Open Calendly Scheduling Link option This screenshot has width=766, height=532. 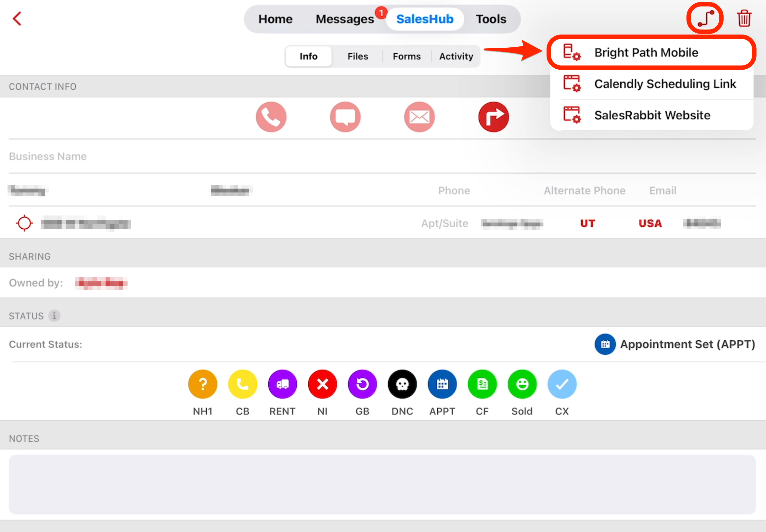pos(665,84)
